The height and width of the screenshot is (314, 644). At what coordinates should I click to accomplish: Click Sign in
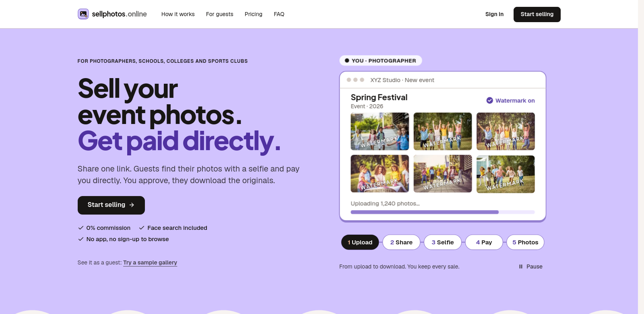tap(494, 14)
